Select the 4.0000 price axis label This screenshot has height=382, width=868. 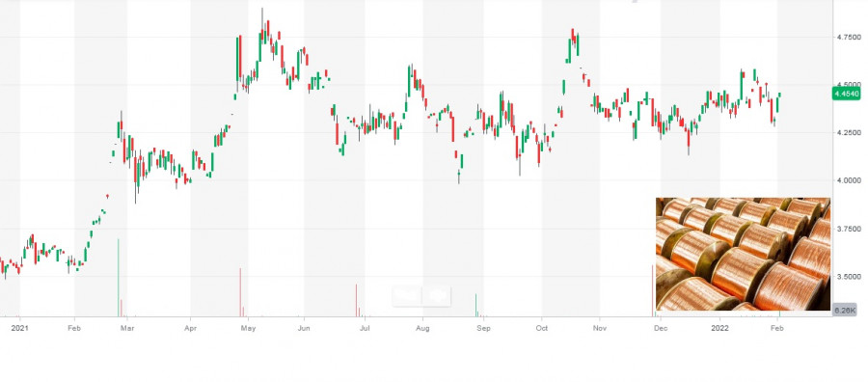click(848, 180)
